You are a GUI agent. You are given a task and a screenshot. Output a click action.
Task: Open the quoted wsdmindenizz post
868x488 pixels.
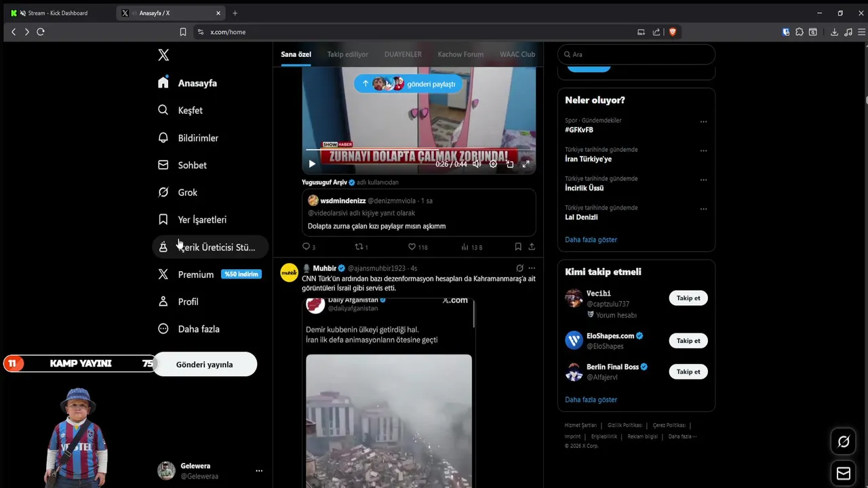click(x=419, y=212)
